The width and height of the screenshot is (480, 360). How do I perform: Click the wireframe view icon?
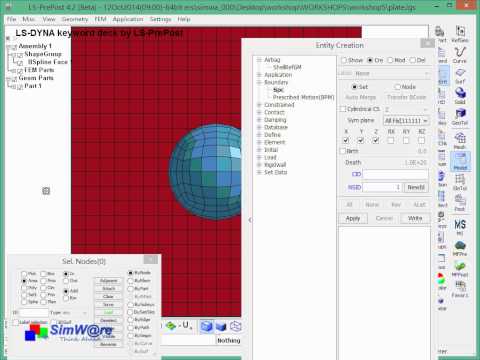(x=236, y=326)
